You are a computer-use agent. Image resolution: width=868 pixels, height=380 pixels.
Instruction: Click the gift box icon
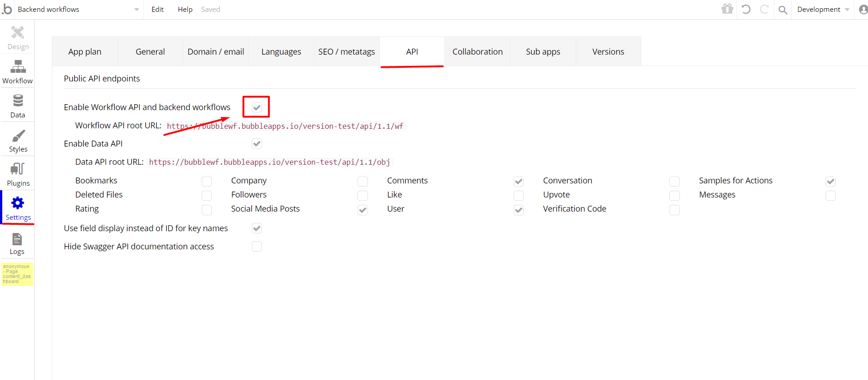727,9
